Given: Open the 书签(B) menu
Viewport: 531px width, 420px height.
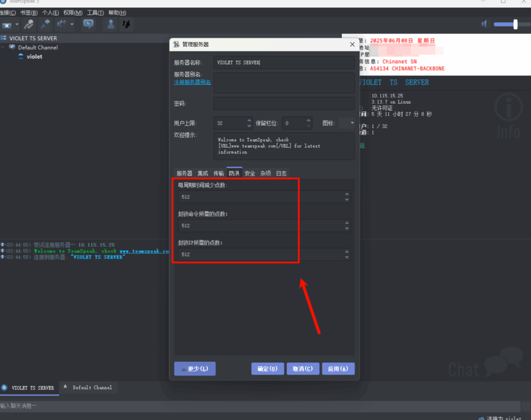Looking at the screenshot, I should point(29,12).
